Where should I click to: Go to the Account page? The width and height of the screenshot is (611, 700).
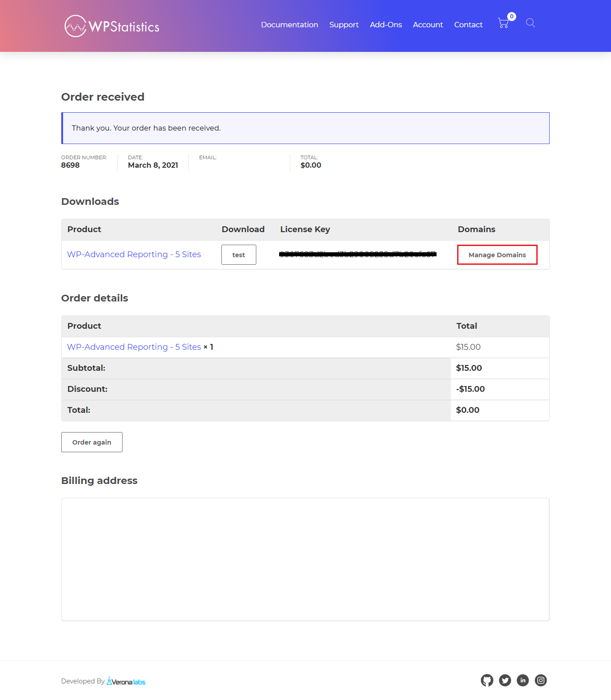pos(428,25)
